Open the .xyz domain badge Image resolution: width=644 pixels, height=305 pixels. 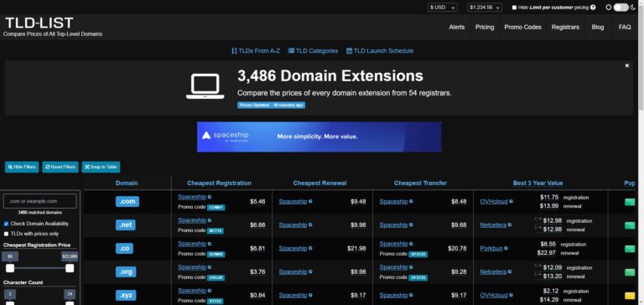(126, 295)
